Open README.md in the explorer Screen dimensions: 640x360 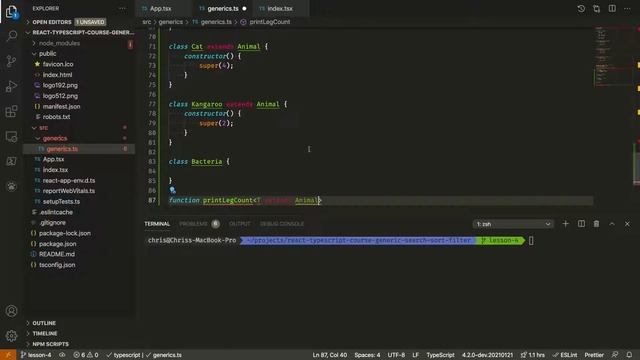coord(57,254)
